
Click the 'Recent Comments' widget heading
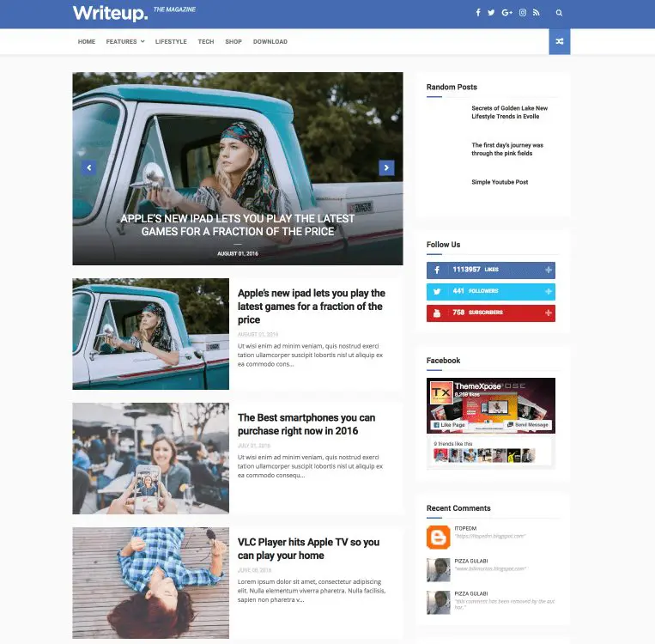point(458,508)
